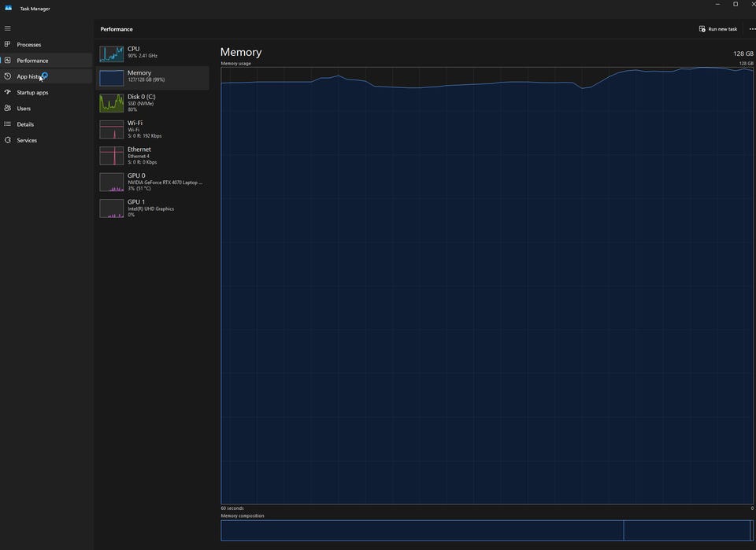Click the Wi-Fi resource label

point(135,124)
